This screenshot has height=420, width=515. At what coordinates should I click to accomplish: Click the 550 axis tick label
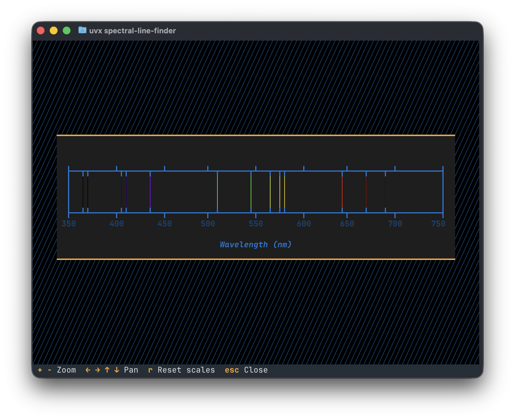click(256, 224)
